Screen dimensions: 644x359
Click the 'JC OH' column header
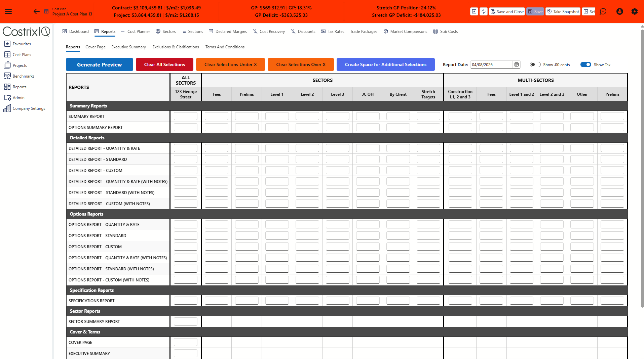368,94
